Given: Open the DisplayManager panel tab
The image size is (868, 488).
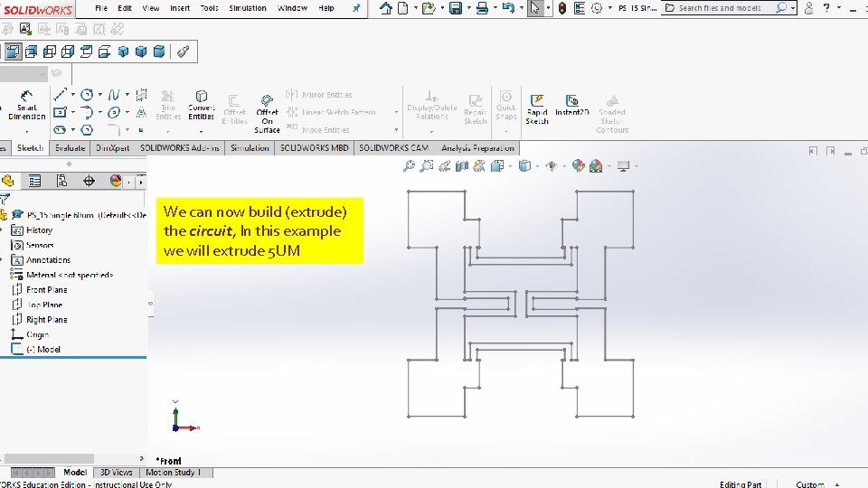Looking at the screenshot, I should pyautogui.click(x=116, y=181).
